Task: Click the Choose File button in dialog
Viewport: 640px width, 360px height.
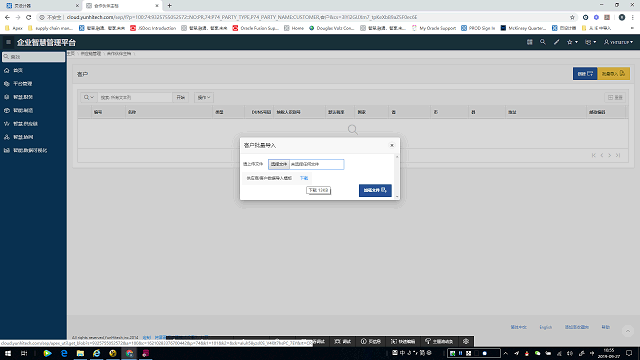Action: (x=279, y=164)
